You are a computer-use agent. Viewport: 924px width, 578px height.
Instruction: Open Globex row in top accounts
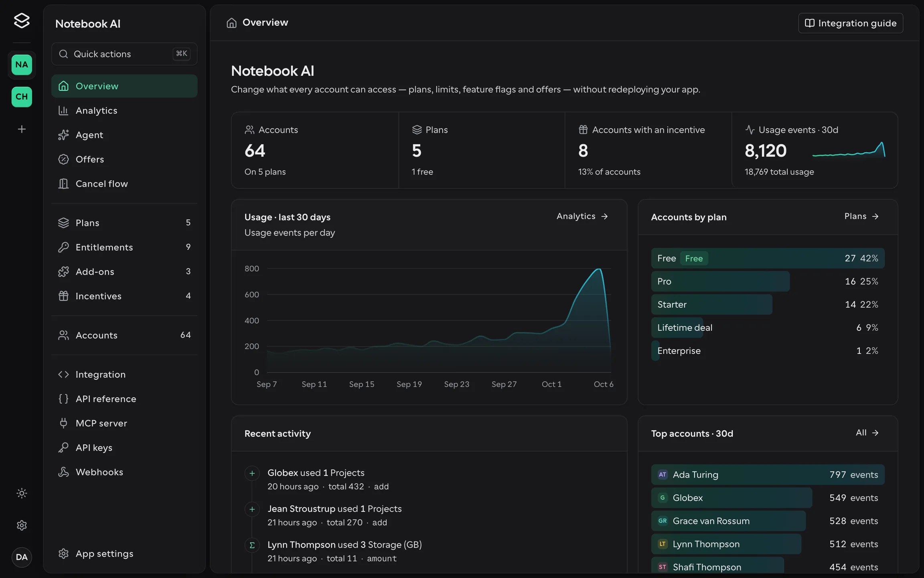pos(768,498)
